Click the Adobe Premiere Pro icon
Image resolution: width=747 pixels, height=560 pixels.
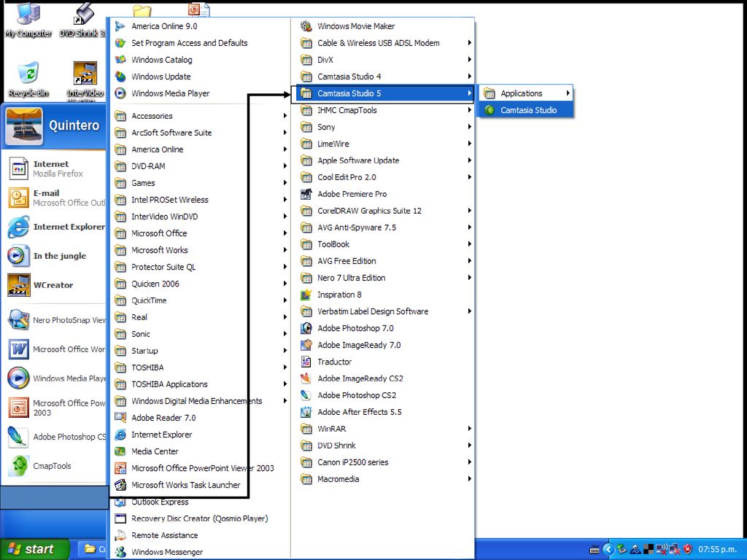pyautogui.click(x=306, y=194)
